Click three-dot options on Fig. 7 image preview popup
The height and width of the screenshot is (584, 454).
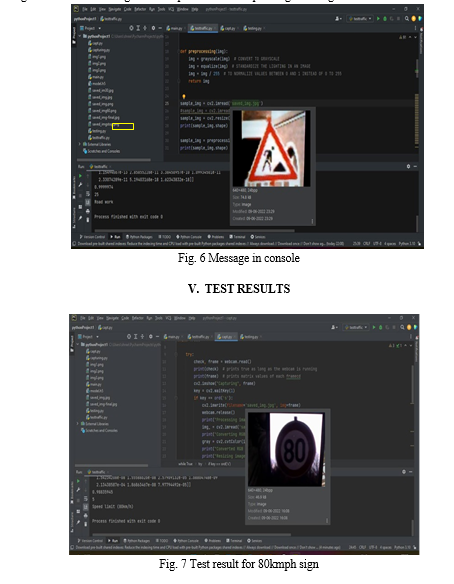[327, 521]
